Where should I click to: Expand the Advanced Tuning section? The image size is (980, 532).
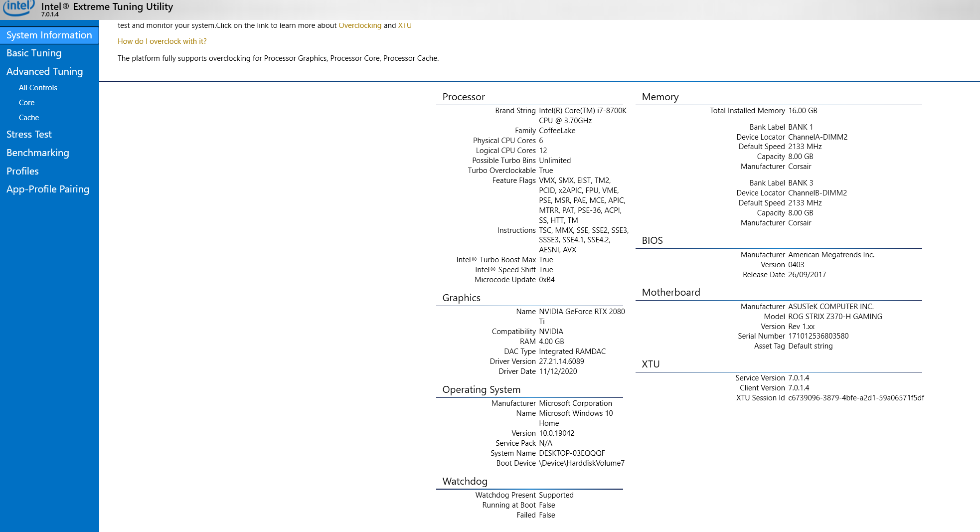pyautogui.click(x=44, y=71)
